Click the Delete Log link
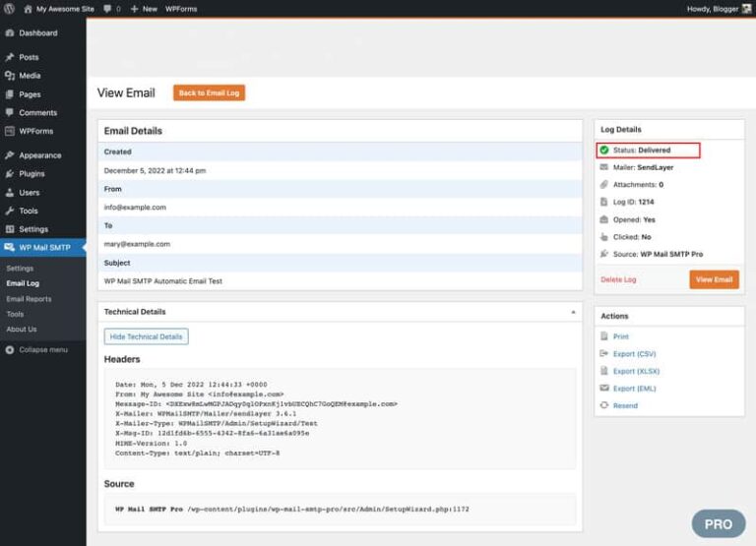This screenshot has height=546, width=756. pos(618,279)
